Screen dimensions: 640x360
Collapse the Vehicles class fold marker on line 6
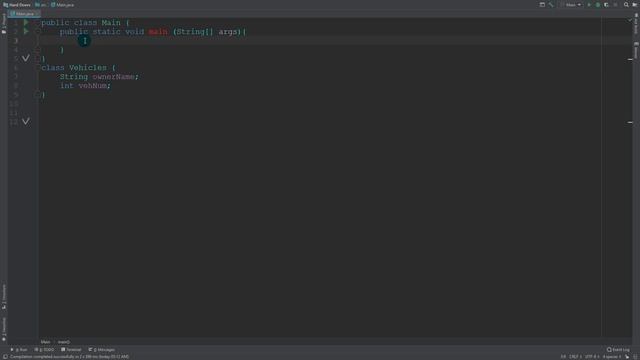[37, 67]
